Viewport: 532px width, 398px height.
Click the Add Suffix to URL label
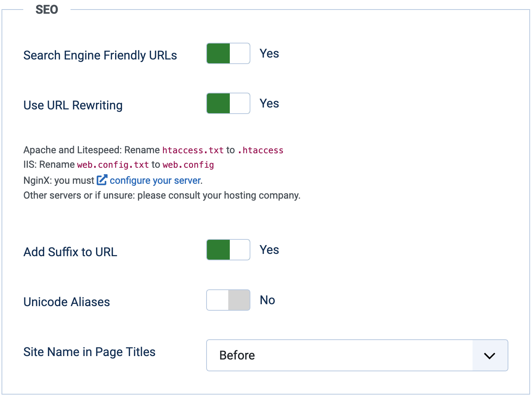pos(70,252)
